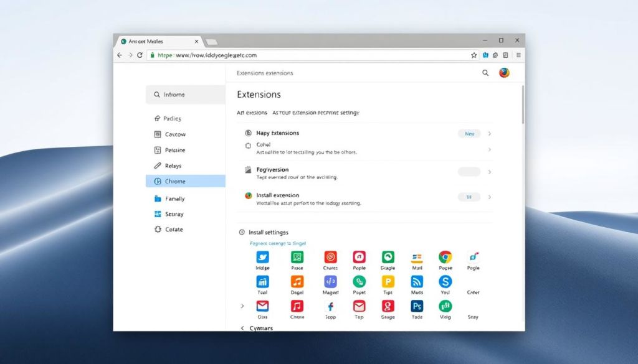Open the blue S app labeled Youl
Image resolution: width=638 pixels, height=364 pixels.
445,281
